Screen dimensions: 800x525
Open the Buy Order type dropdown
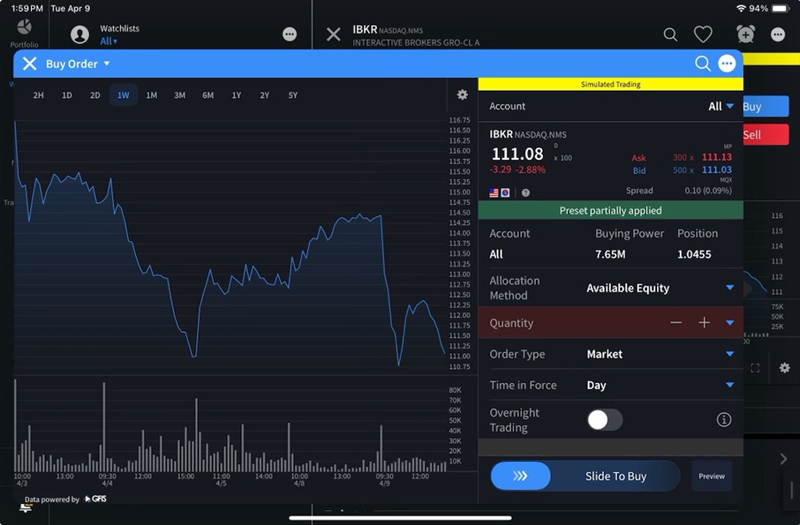78,64
